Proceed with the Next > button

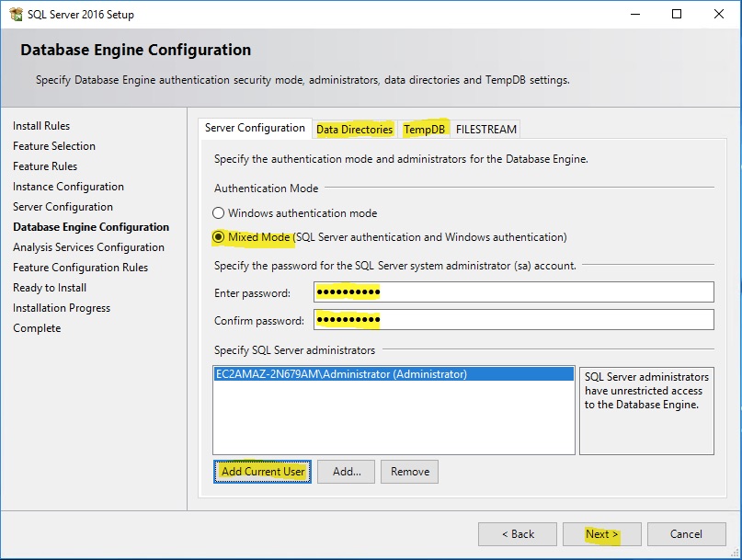pyautogui.click(x=602, y=534)
